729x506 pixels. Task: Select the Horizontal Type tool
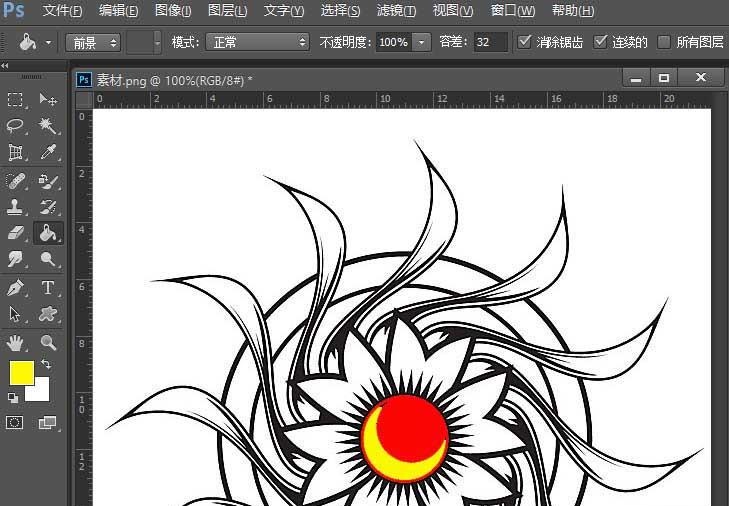(48, 288)
